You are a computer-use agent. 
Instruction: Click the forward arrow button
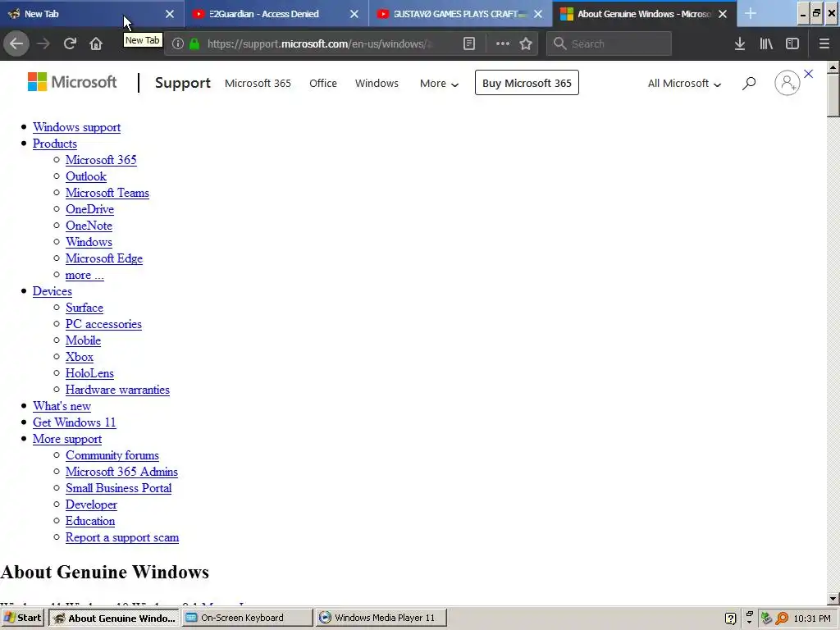pyautogui.click(x=43, y=43)
